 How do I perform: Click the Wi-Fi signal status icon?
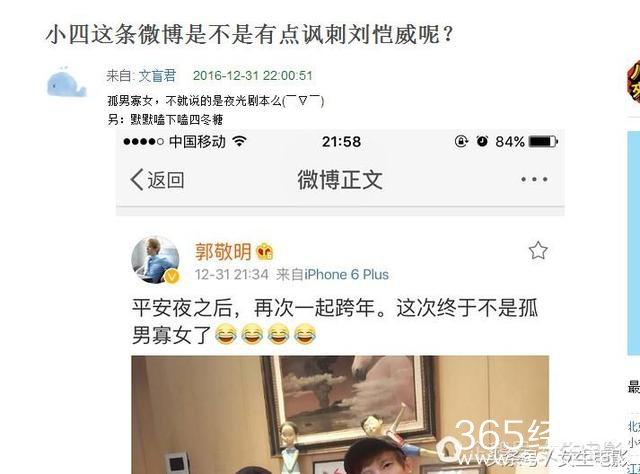click(239, 141)
